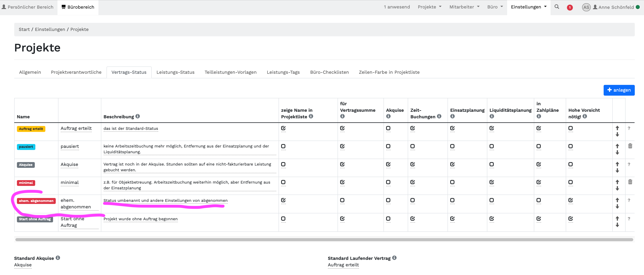Click the AS avatar icon
The width and height of the screenshot is (644, 275).
click(x=586, y=7)
